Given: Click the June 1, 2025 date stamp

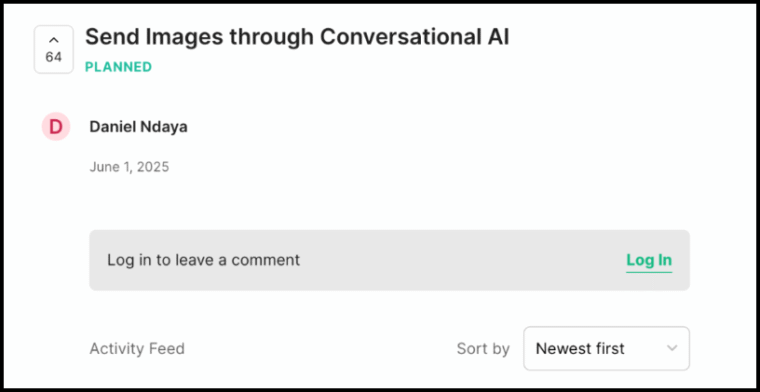Looking at the screenshot, I should coord(129,167).
